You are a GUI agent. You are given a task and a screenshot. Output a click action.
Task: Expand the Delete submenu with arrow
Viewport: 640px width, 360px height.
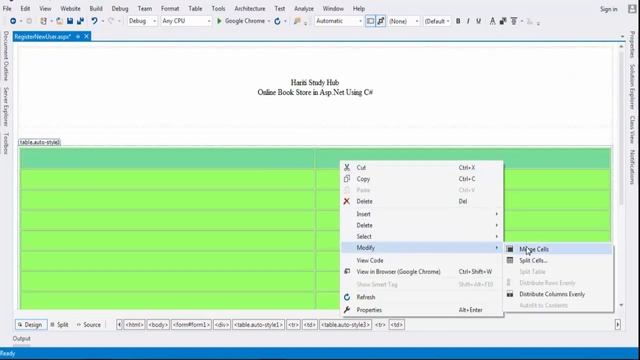coord(422,225)
